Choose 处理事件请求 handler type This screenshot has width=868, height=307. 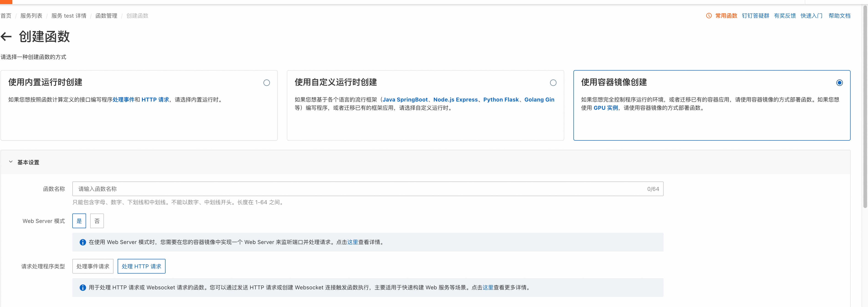93,266
